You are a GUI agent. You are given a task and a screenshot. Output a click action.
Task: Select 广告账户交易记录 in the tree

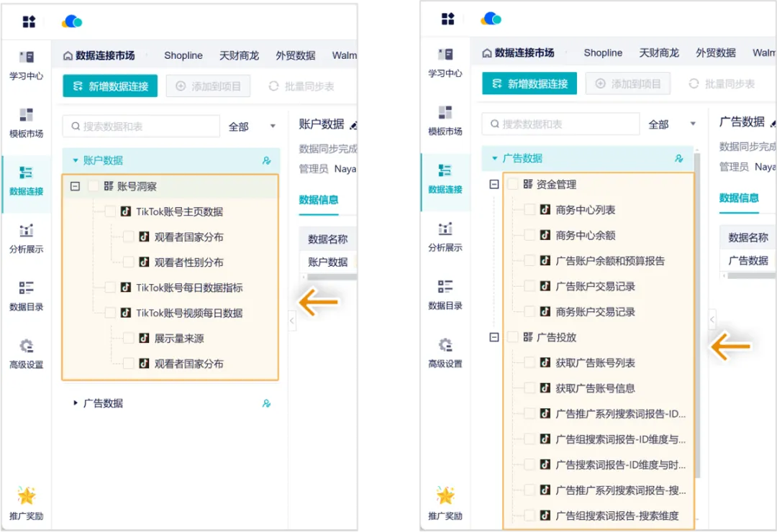[595, 286]
